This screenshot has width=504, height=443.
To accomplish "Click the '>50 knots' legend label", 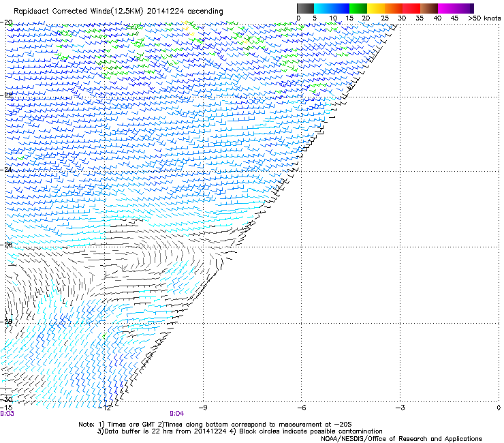I will click(x=484, y=18).
